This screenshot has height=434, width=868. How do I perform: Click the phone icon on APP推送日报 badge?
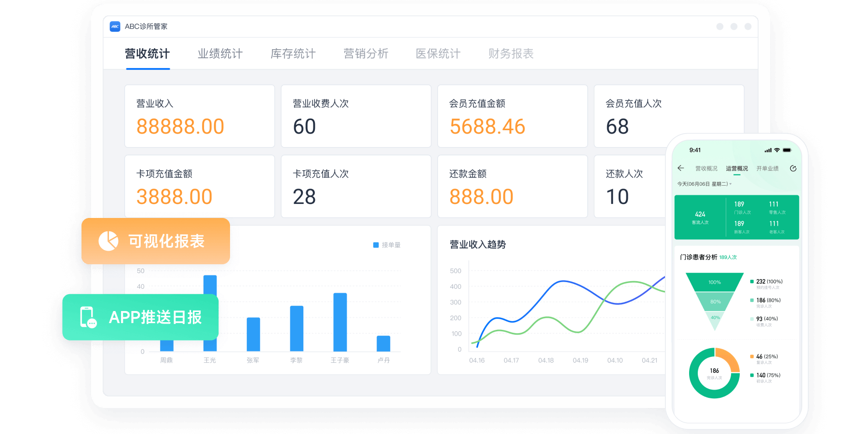tap(88, 317)
